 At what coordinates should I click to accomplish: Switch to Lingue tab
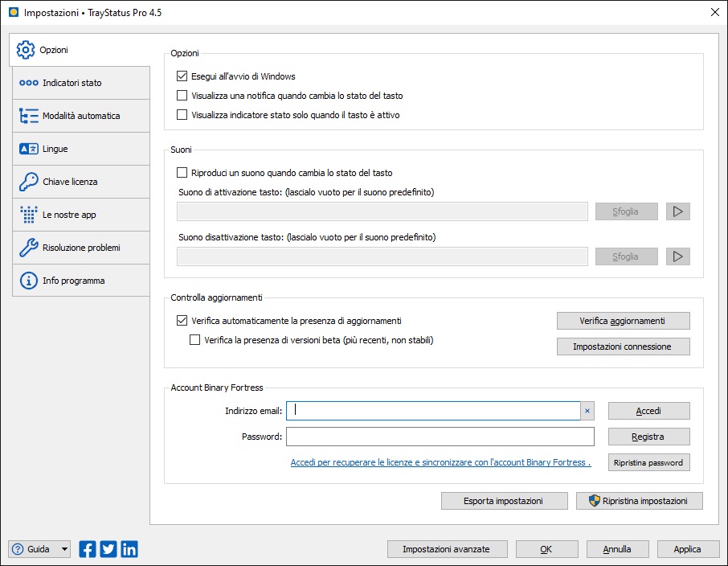click(x=81, y=149)
